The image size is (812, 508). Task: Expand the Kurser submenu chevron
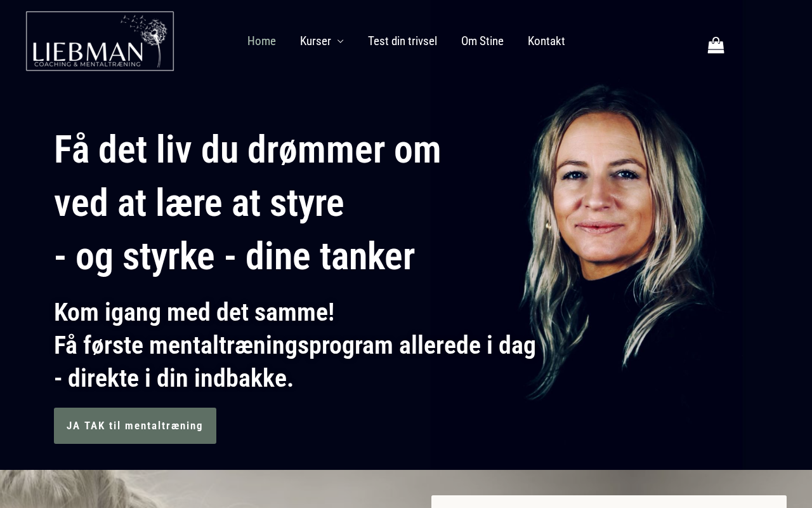pyautogui.click(x=341, y=41)
